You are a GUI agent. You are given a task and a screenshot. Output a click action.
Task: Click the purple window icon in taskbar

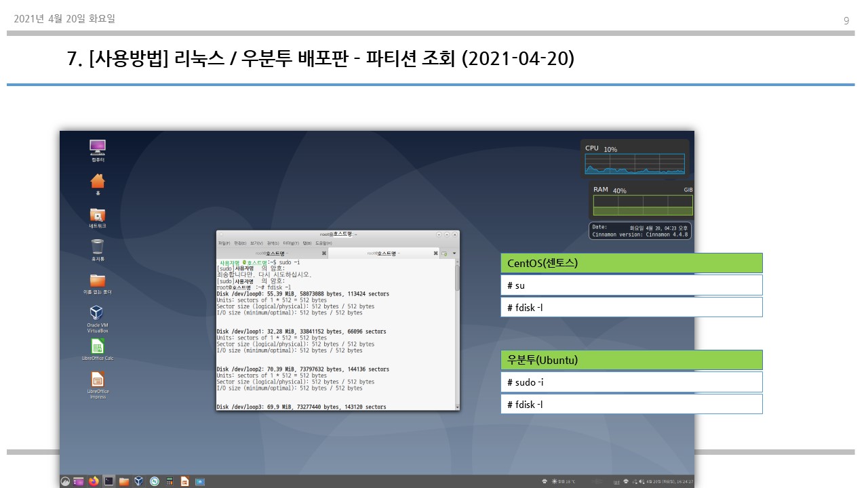(x=79, y=481)
